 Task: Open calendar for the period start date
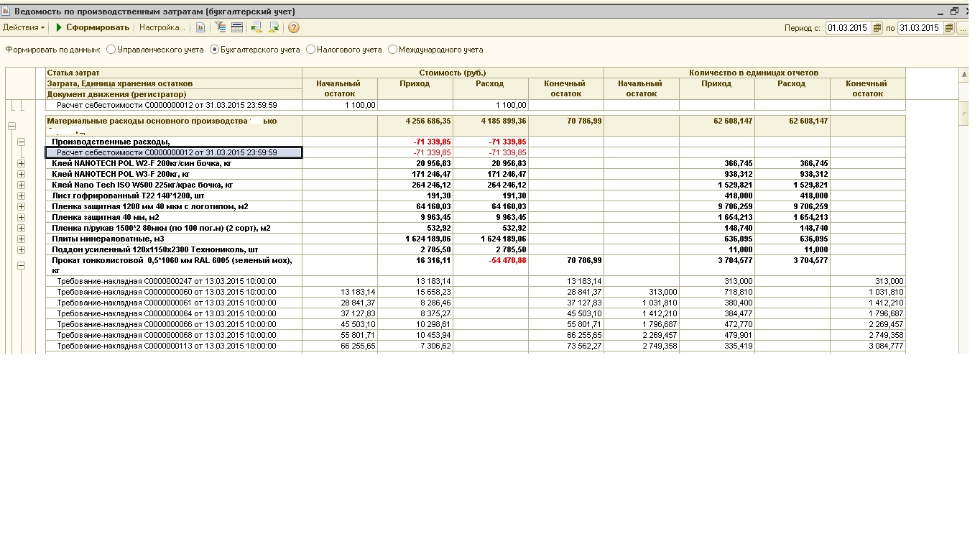point(877,28)
